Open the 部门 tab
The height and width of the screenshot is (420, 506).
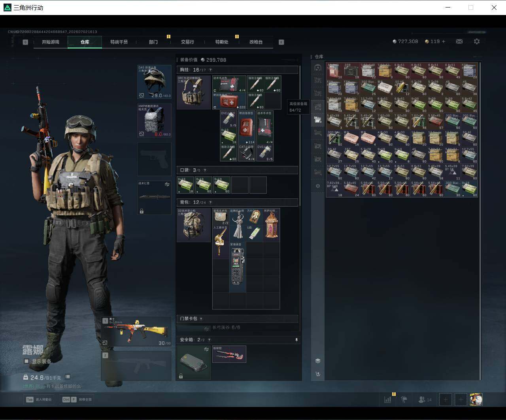tap(153, 42)
